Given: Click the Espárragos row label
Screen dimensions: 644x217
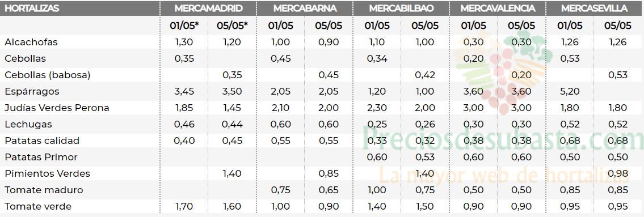Looking at the screenshot, I should 32,91.
